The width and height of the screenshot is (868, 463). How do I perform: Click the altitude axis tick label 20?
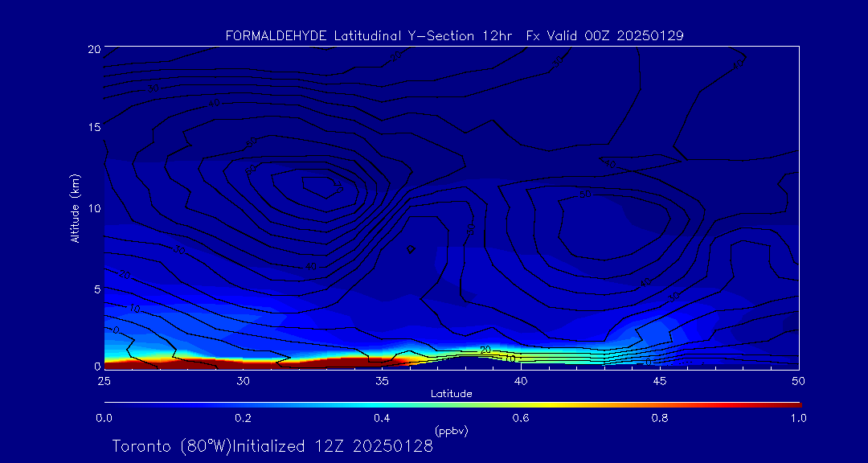click(x=93, y=49)
